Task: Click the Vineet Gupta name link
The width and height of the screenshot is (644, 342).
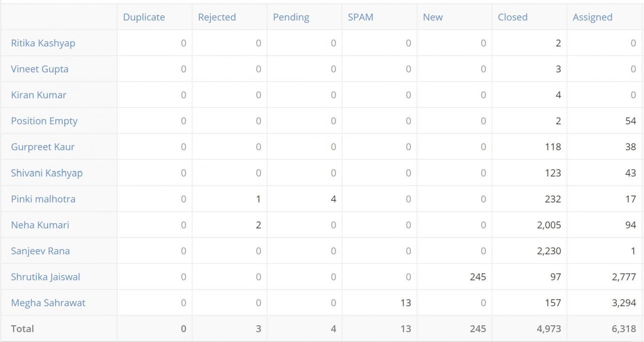Action: point(40,69)
